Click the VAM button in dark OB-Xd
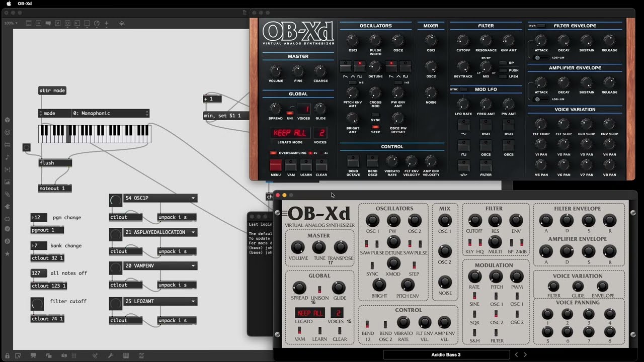The height and width of the screenshot is (362, 644). 291,165
